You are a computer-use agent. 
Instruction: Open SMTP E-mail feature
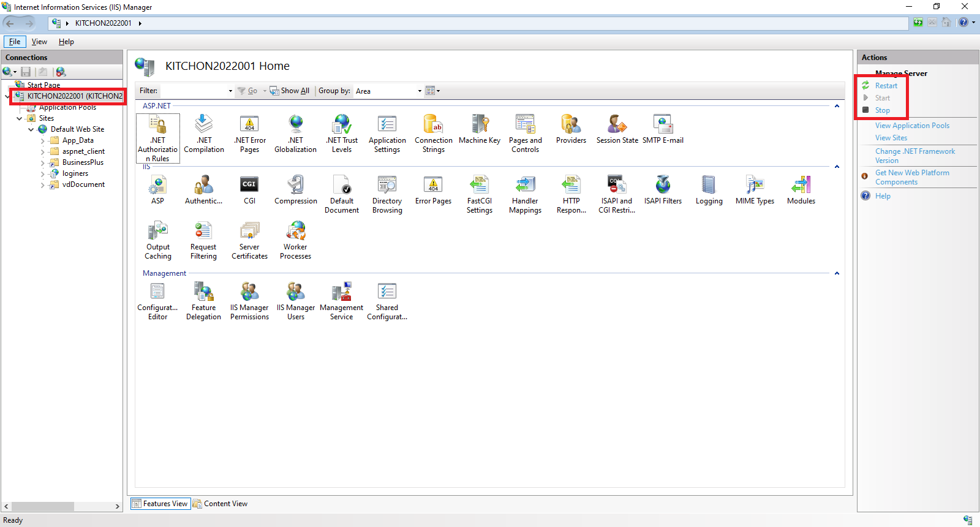click(663, 129)
